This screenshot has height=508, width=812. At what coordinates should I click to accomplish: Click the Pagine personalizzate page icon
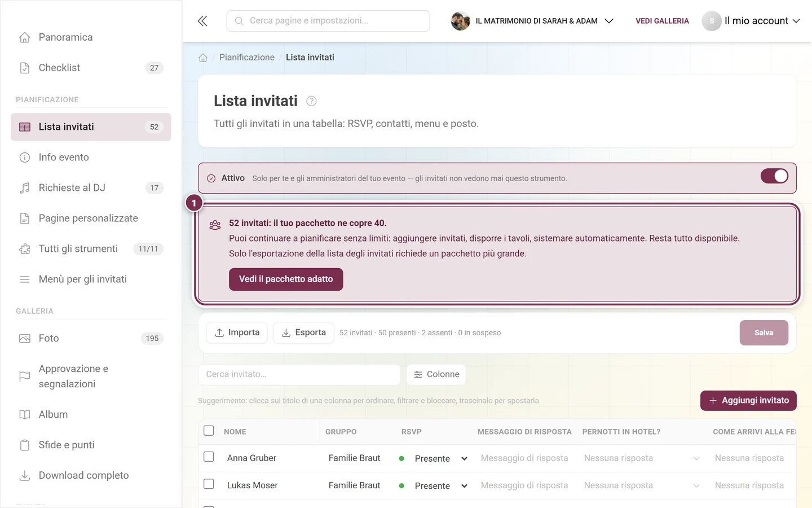point(25,218)
